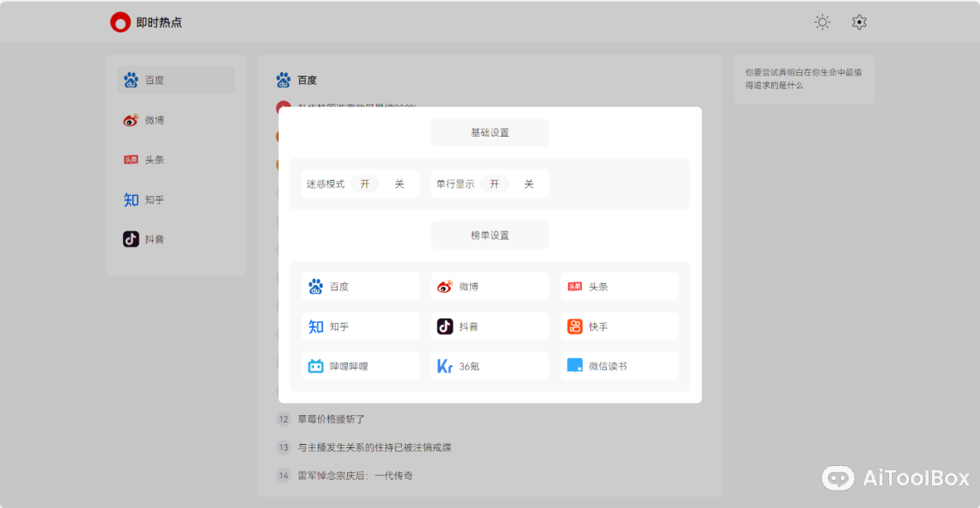Image resolution: width=980 pixels, height=508 pixels.
Task: Turn off 迷惑模式 by clicking 关
Action: [399, 183]
